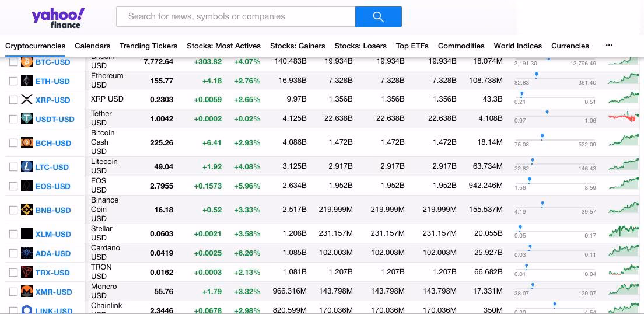The width and height of the screenshot is (644, 314).
Task: Tick the XRP-USD row checkbox
Action: pyautogui.click(x=13, y=99)
